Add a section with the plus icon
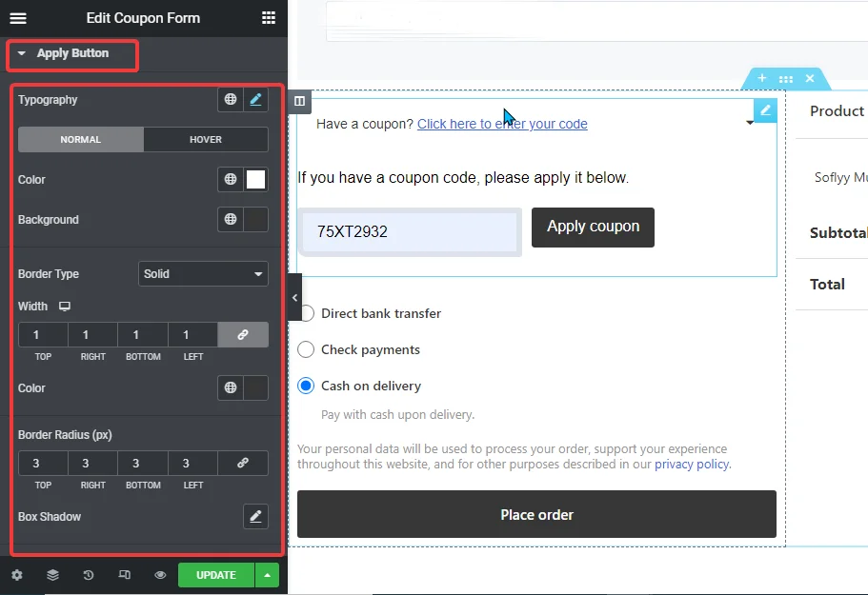This screenshot has width=868, height=595. (x=761, y=78)
